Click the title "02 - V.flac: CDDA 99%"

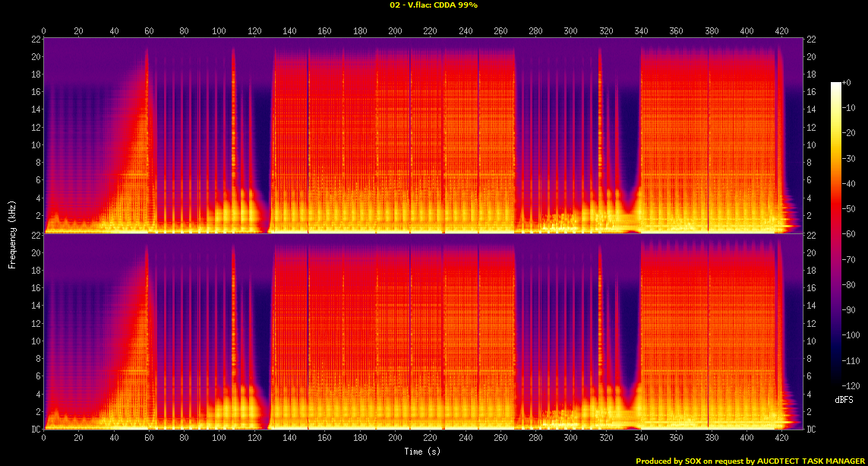pos(434,5)
